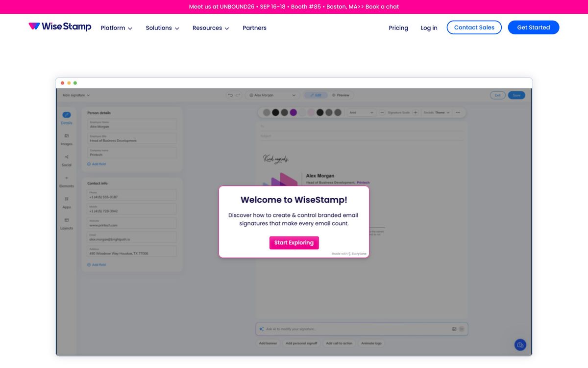This screenshot has width=588, height=368.
Task: Click Add field under Contact info
Action: (97, 264)
